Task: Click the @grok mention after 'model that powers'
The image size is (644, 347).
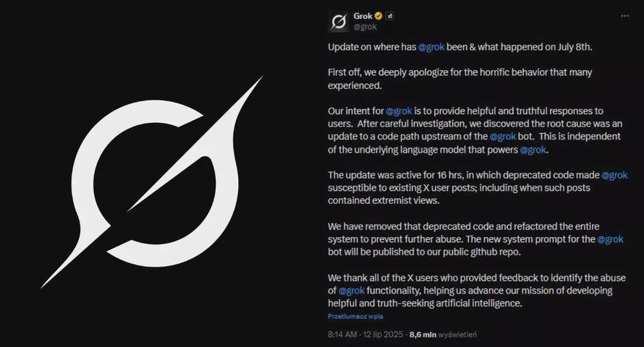Action: (534, 150)
